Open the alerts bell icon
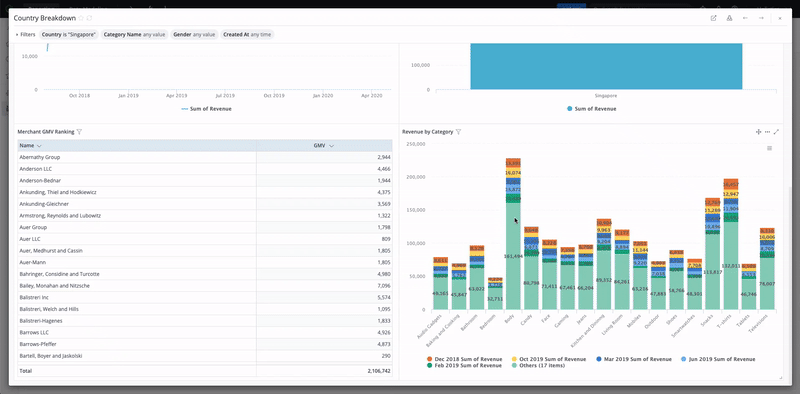This screenshot has height=394, width=800. [x=729, y=18]
